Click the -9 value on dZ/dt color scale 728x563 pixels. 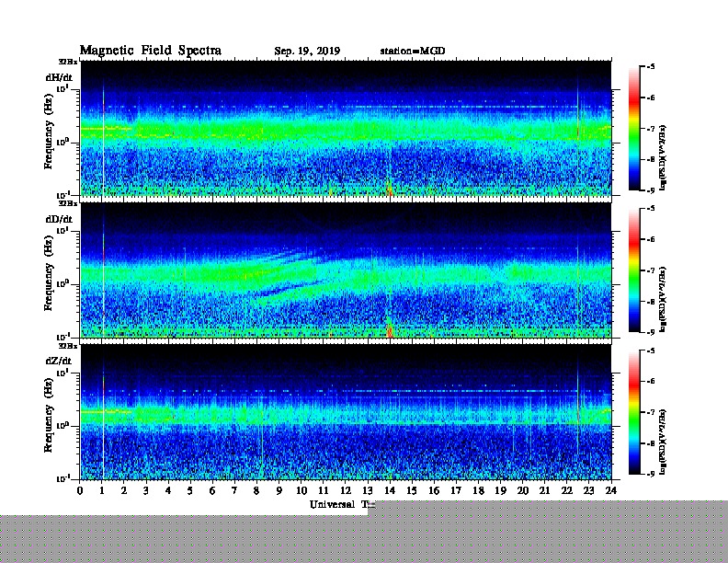[651, 475]
